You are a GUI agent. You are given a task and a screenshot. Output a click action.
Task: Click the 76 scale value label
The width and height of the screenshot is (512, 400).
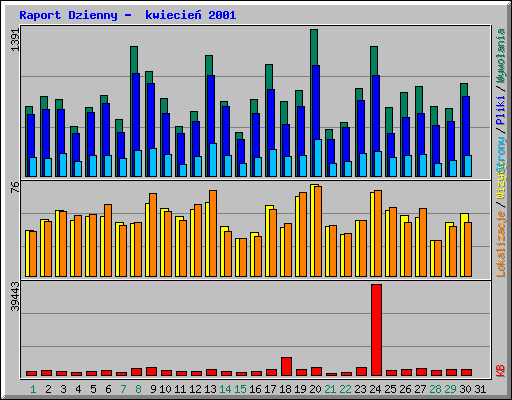click(x=15, y=187)
